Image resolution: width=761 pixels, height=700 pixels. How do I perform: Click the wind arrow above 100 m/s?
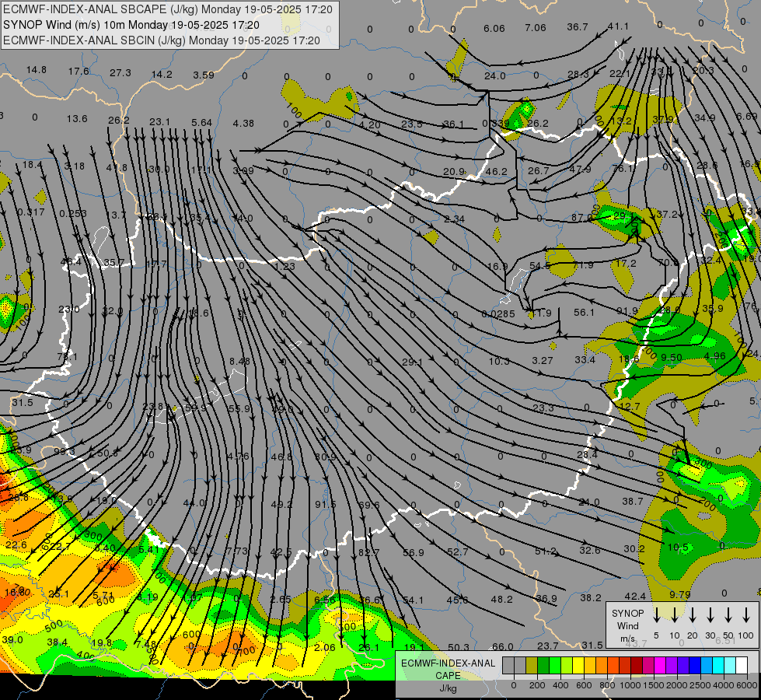tap(746, 614)
